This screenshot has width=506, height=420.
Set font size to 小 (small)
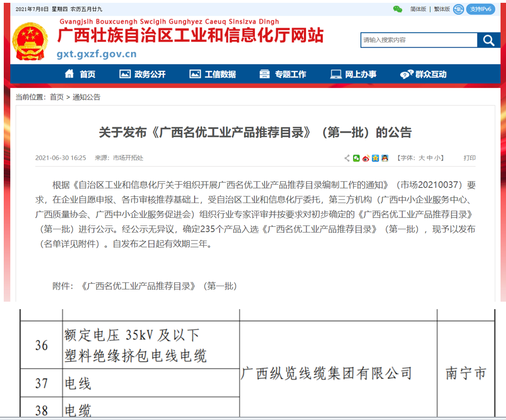[x=437, y=158]
